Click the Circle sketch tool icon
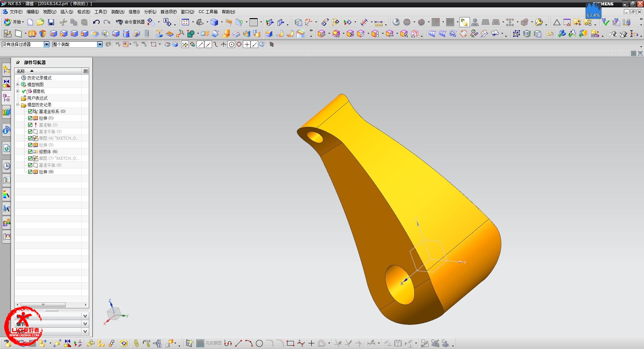 click(259, 343)
